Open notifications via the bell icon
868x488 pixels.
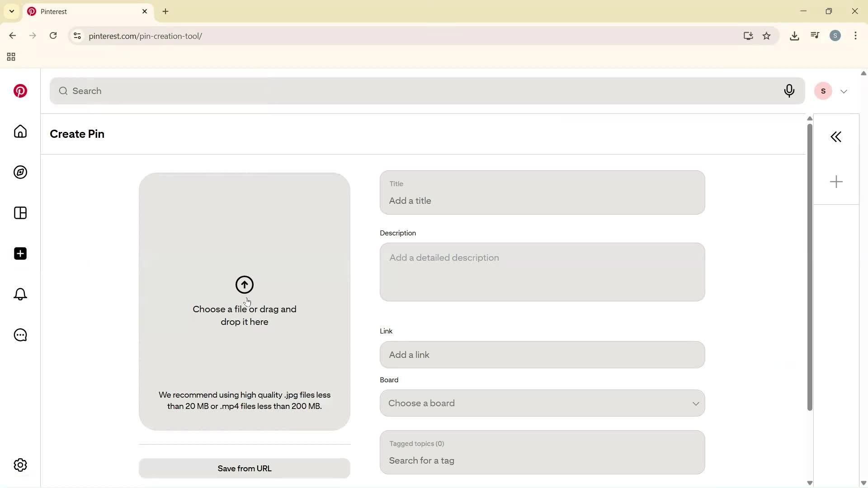[20, 294]
